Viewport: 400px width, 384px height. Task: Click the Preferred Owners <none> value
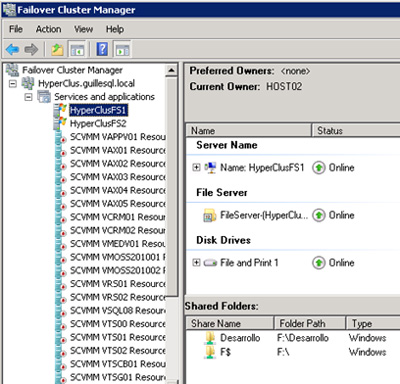295,71
